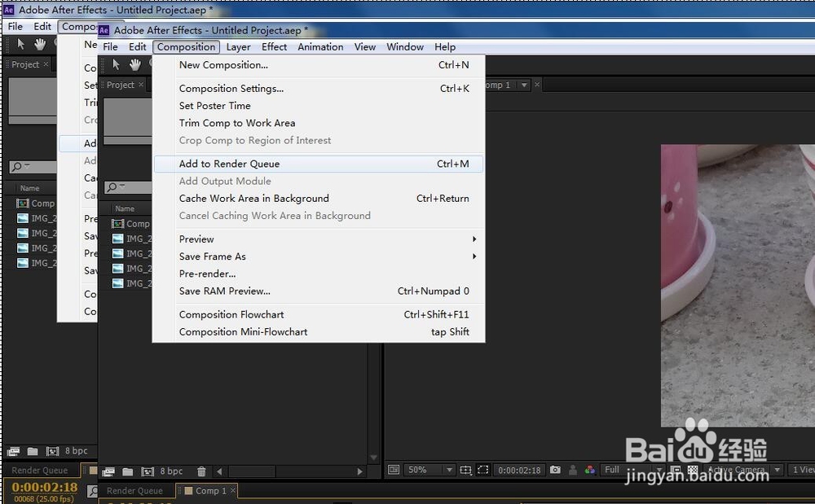Expand Preview submenu arrow
This screenshot has width=815, height=504.
[474, 239]
